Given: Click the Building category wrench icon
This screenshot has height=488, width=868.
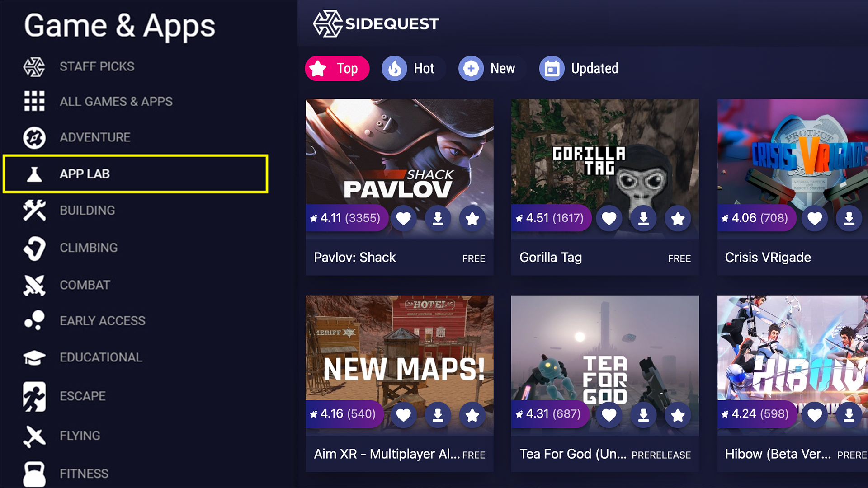Looking at the screenshot, I should pos(34,210).
